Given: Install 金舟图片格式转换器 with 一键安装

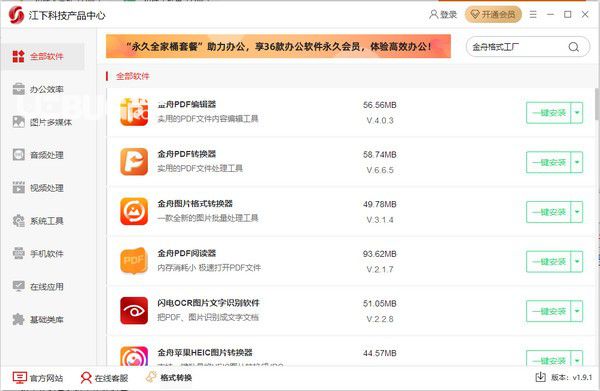Looking at the screenshot, I should [548, 212].
